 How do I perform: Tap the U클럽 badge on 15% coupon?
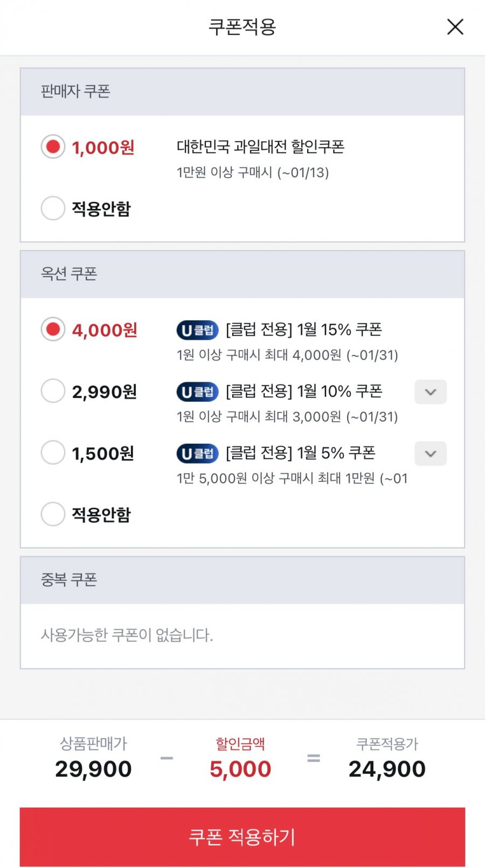[197, 330]
